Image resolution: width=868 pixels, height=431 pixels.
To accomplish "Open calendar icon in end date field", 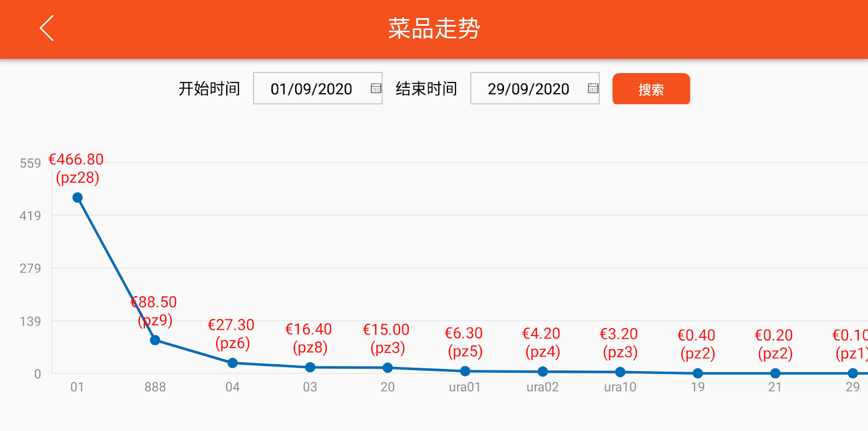I will [x=593, y=88].
